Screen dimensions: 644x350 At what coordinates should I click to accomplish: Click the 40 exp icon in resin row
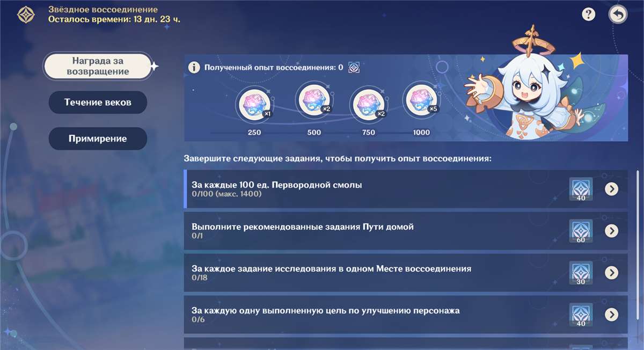tap(581, 189)
